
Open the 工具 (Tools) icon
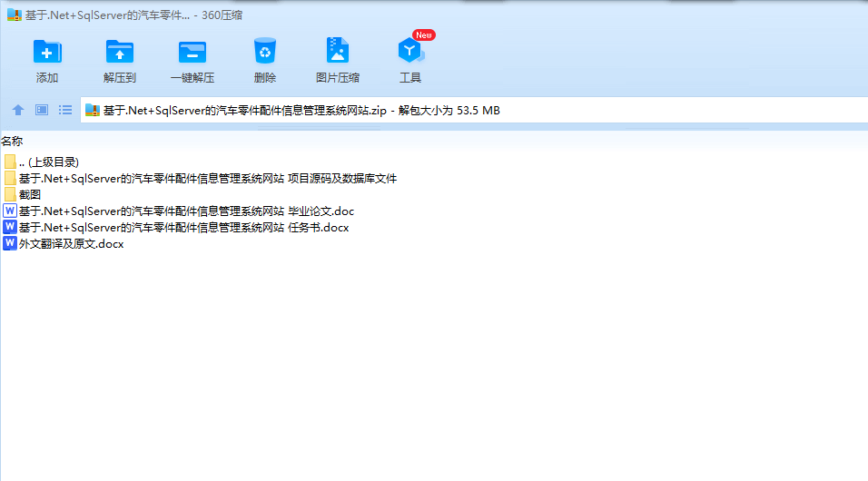(410, 51)
